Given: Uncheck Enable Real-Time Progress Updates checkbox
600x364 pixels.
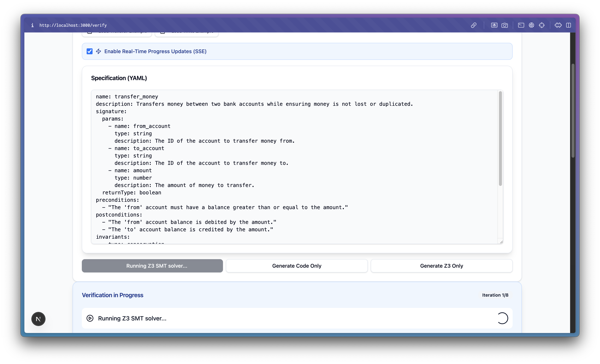Looking at the screenshot, I should pyautogui.click(x=89, y=51).
